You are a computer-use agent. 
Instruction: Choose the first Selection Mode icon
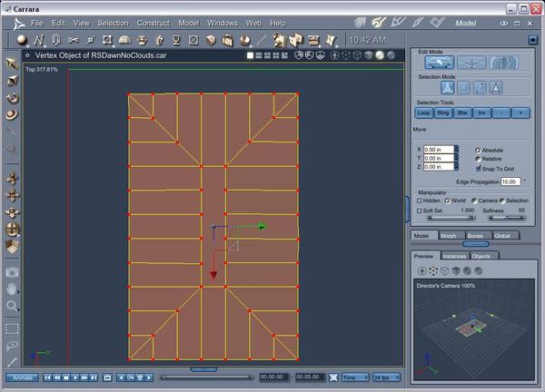(x=447, y=87)
